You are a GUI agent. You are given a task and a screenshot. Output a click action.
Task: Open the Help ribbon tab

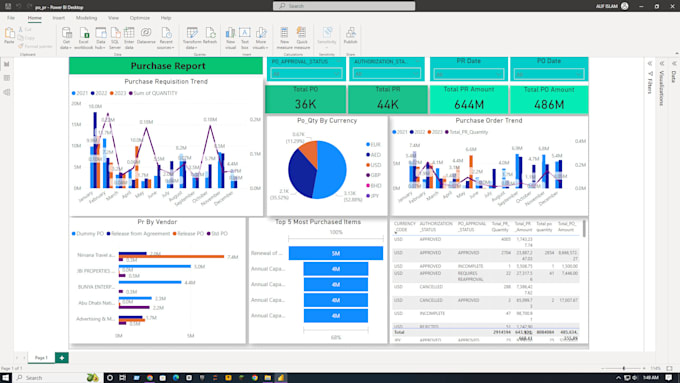pyautogui.click(x=166, y=18)
